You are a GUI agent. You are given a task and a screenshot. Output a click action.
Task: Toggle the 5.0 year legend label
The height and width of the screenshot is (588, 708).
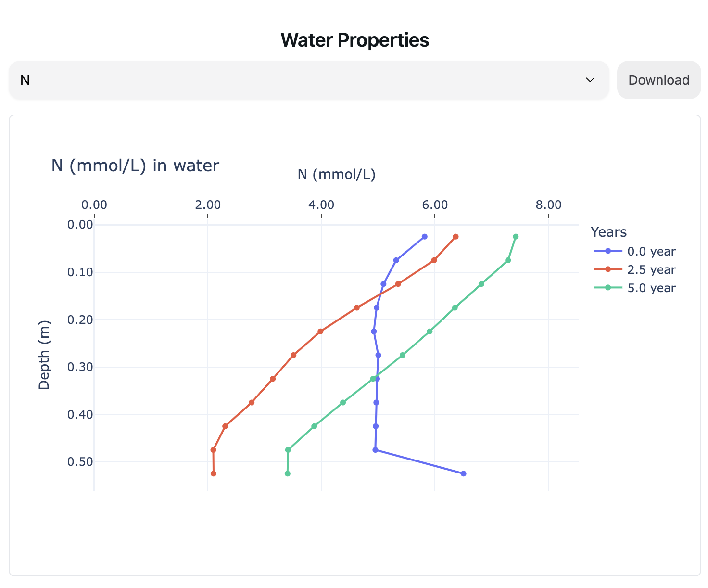point(651,288)
